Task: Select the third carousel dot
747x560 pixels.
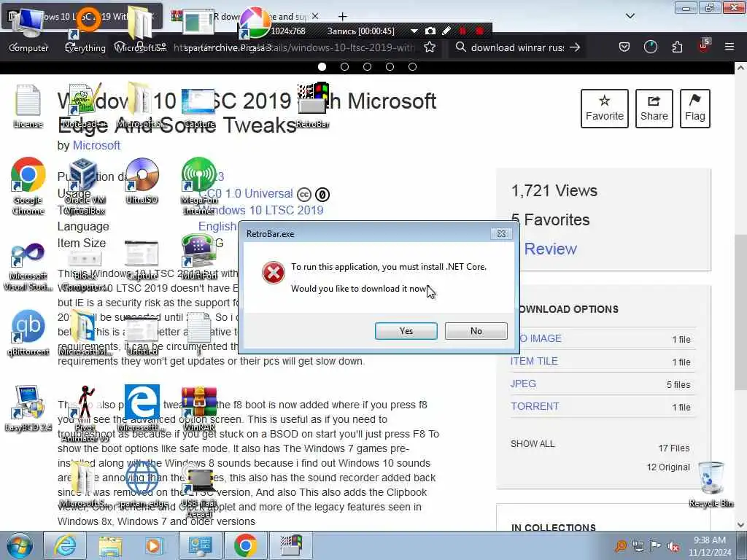Action: click(368, 66)
